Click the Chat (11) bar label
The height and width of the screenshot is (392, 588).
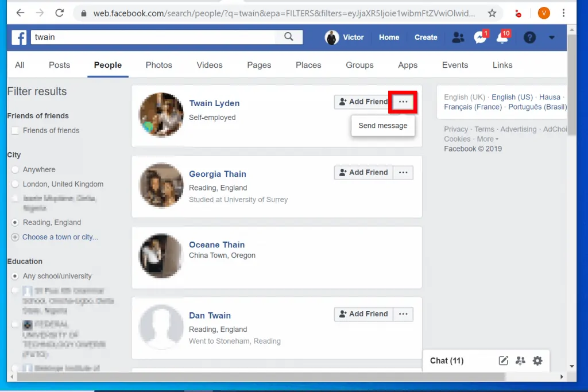click(x=447, y=360)
